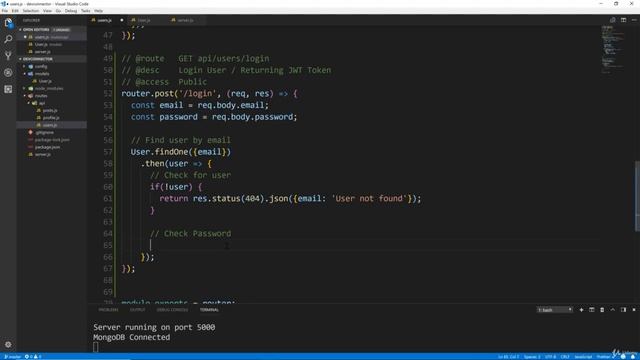Switch to the Output panel tab
Screen dimensions: 640x360
point(138,310)
